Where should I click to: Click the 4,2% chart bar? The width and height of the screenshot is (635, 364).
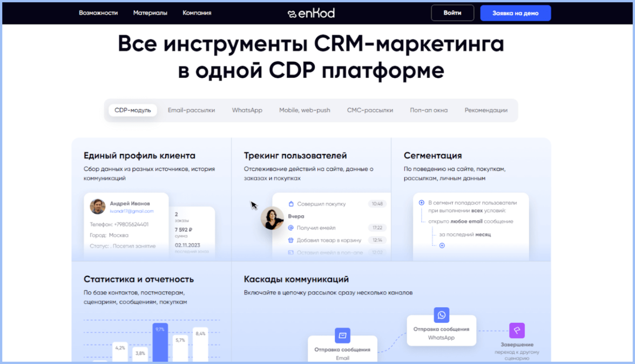(120, 352)
